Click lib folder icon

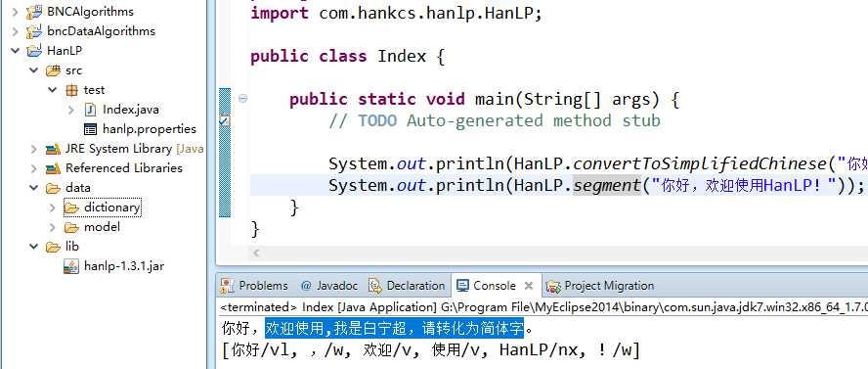tap(53, 247)
